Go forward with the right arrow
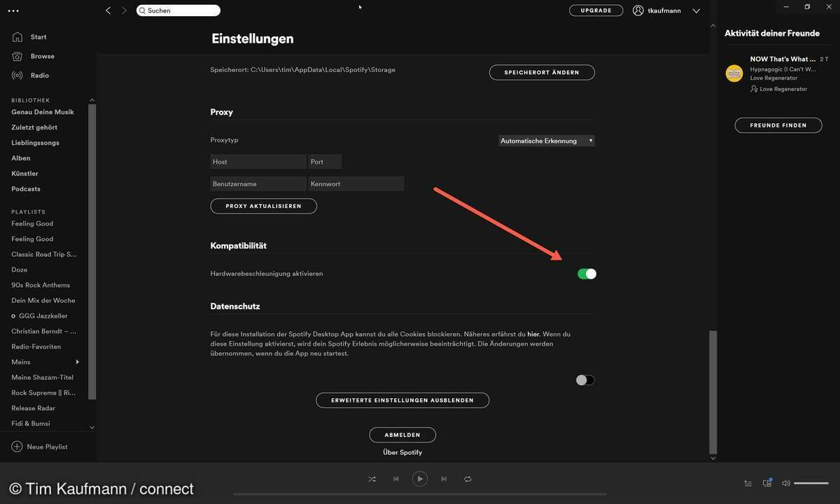840x504 pixels. [125, 10]
